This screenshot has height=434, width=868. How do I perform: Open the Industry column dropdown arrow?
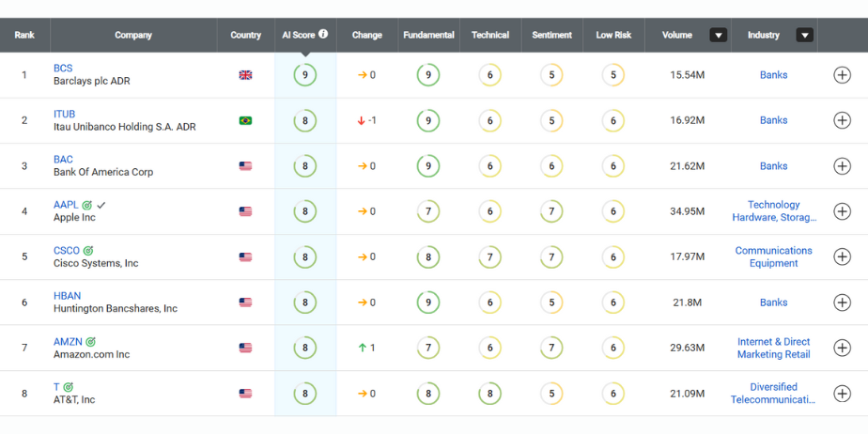(x=805, y=36)
